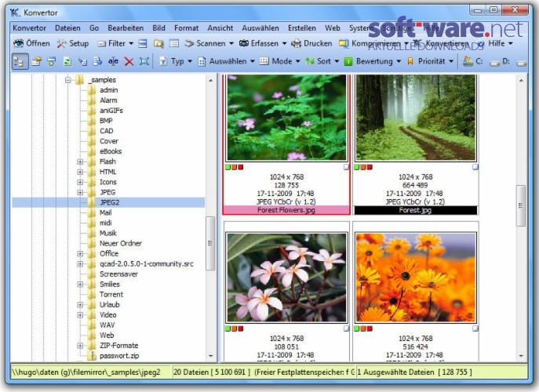
Task: Click the list view icon next to Filter
Action: coord(143,44)
